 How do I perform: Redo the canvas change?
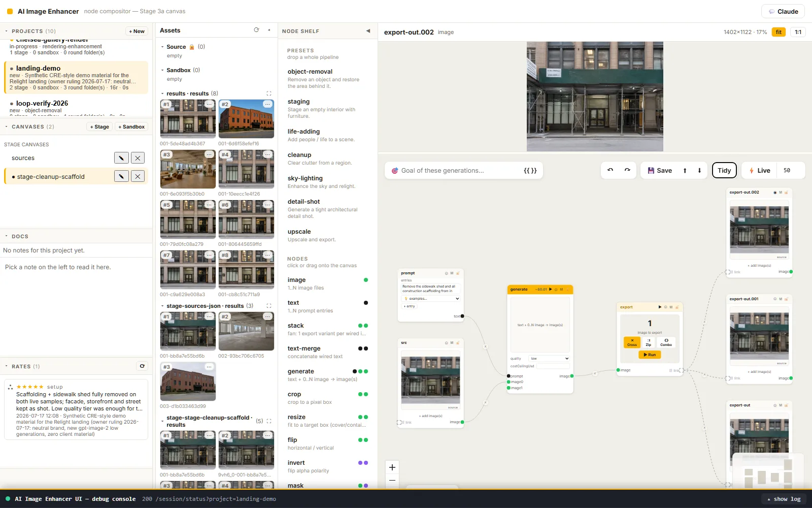click(x=627, y=170)
